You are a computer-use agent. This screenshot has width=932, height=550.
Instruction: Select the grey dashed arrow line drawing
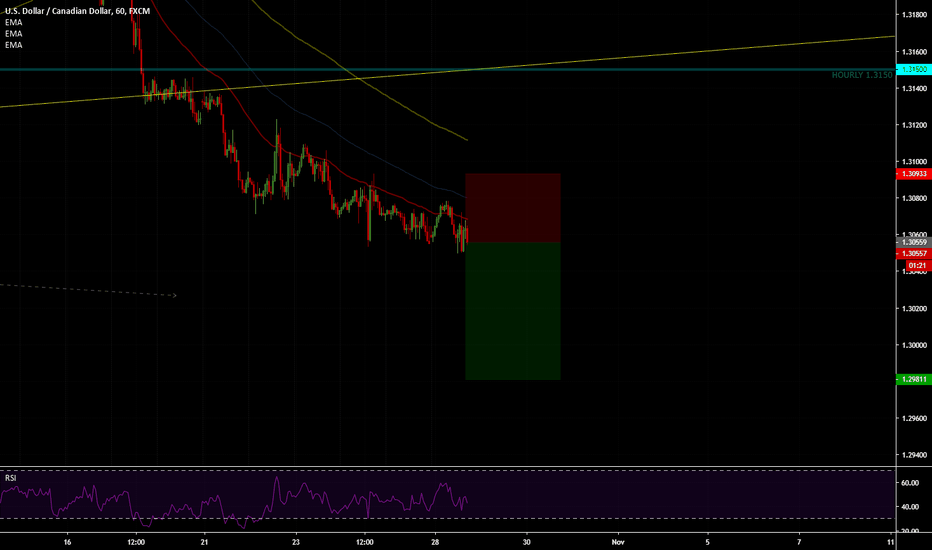coord(89,290)
